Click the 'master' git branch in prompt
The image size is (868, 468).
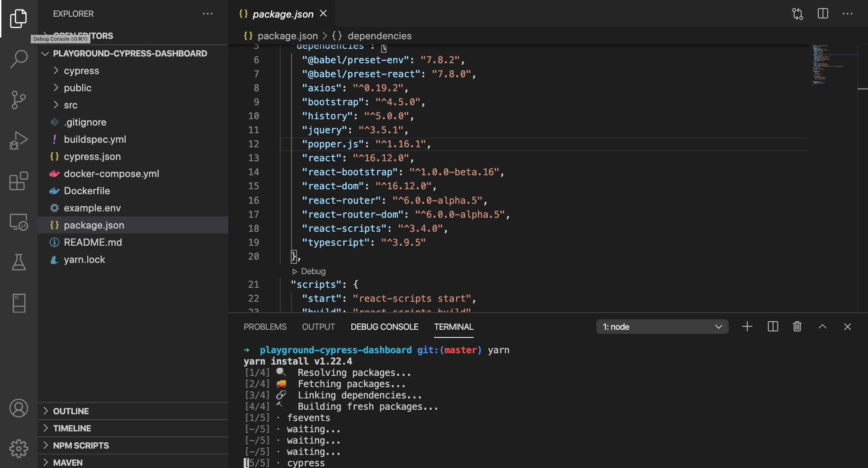460,350
